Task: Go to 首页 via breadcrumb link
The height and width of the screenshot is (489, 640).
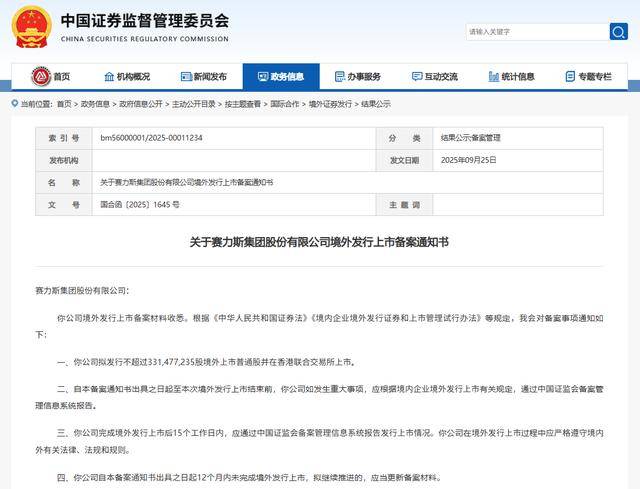Action: [64, 103]
